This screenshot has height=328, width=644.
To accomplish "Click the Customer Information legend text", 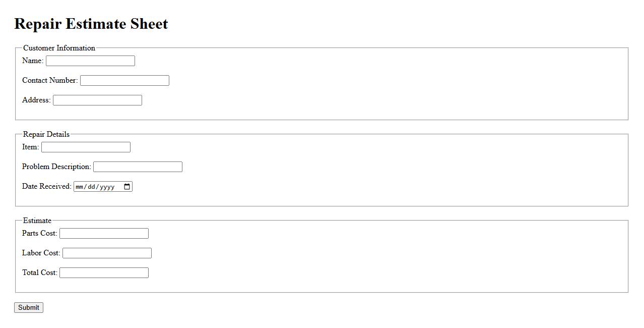I will click(x=59, y=48).
